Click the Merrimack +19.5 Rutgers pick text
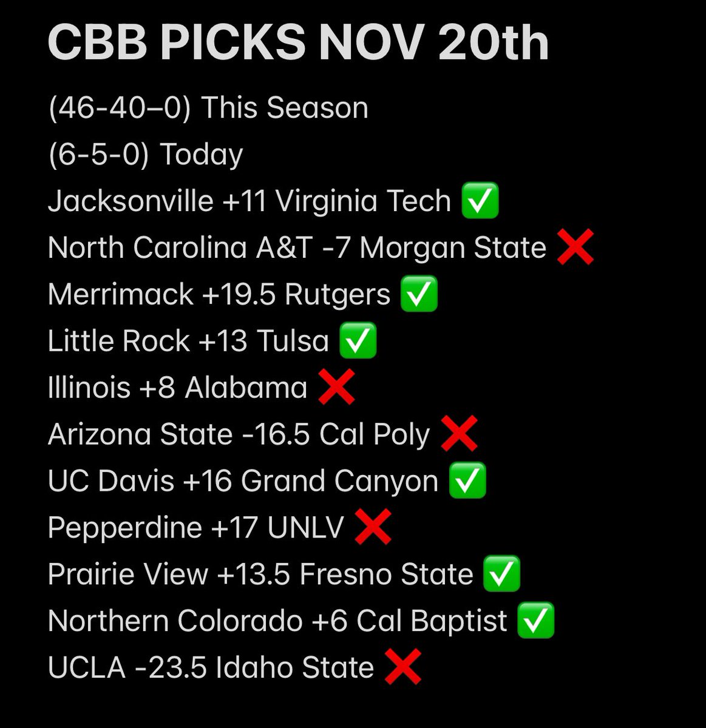 [219, 295]
